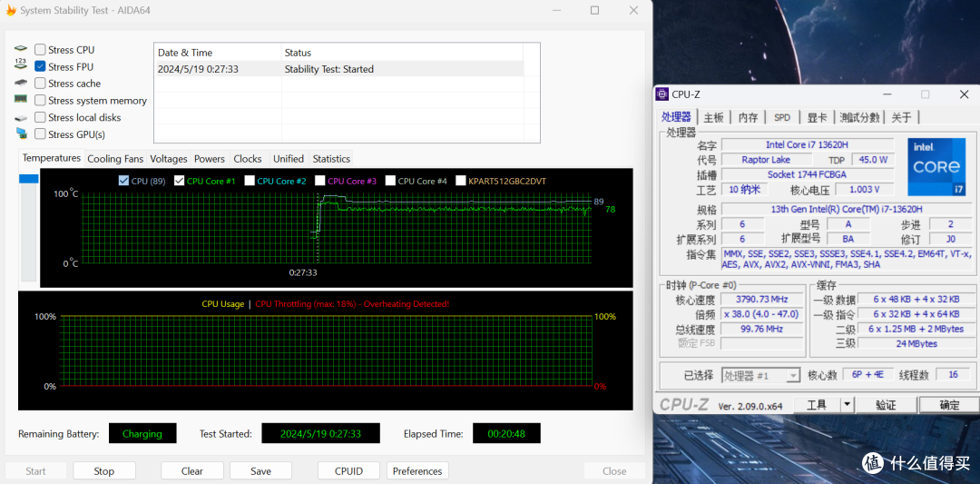Click the TDP 45.0 W value in CPU-Z
The height and width of the screenshot is (484, 980).
point(874,160)
